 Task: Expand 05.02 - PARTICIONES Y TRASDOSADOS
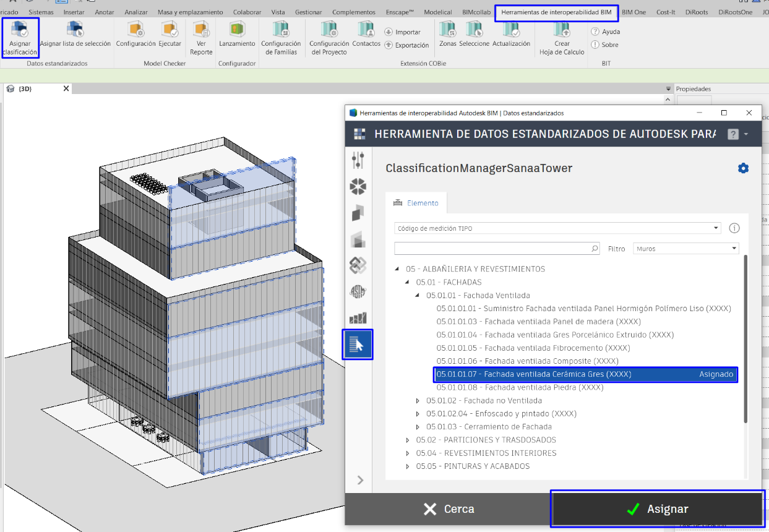pyautogui.click(x=407, y=440)
